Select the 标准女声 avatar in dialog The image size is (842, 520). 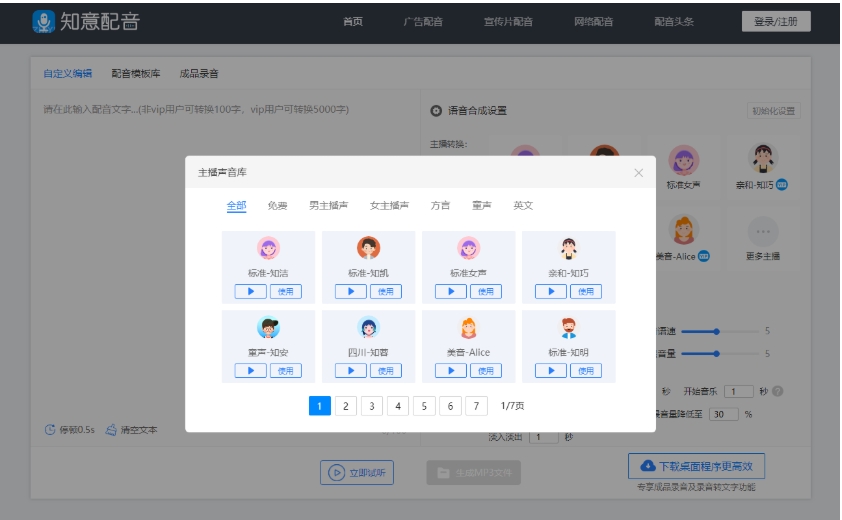pyautogui.click(x=468, y=248)
